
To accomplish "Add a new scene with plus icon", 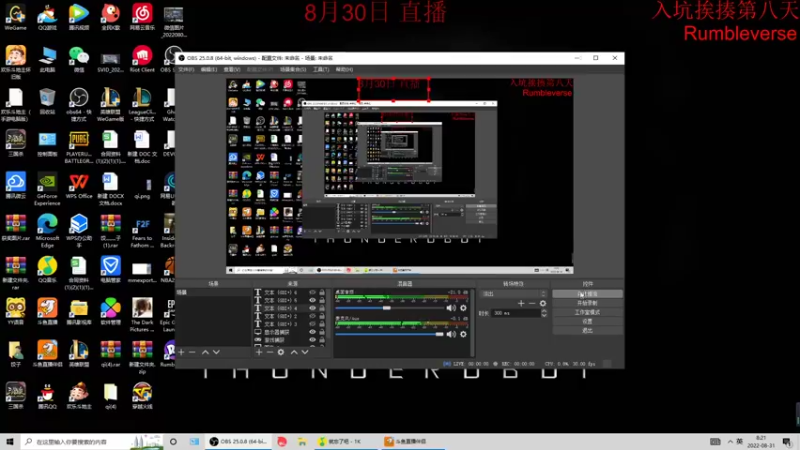I will 181,352.
